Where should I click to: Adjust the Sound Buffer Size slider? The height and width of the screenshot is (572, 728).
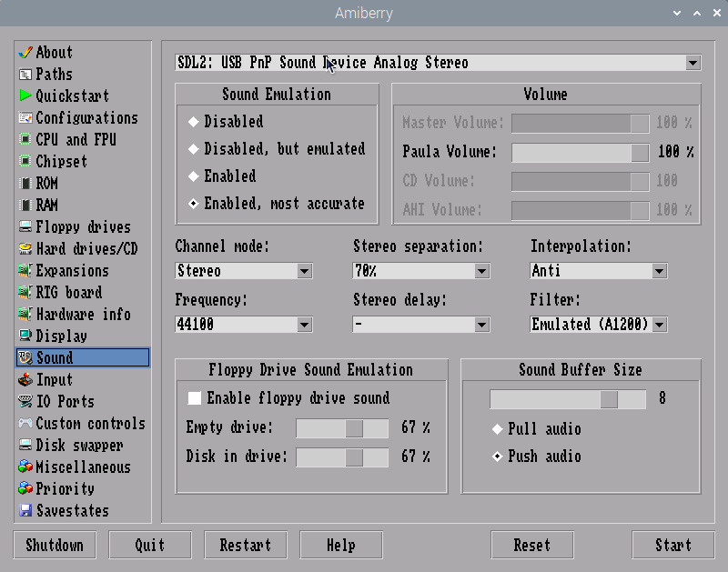click(x=568, y=399)
